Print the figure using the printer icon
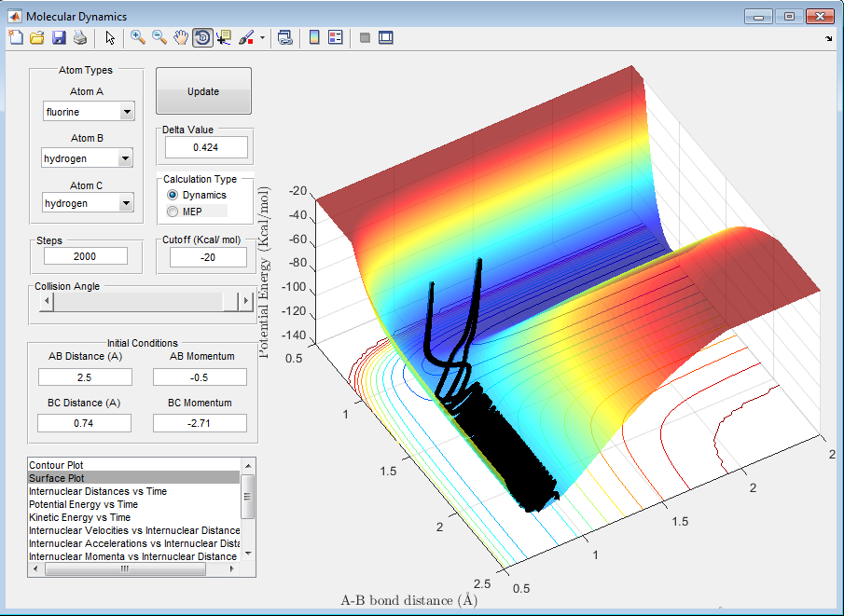Screen dimensions: 844x616 (x=80, y=37)
